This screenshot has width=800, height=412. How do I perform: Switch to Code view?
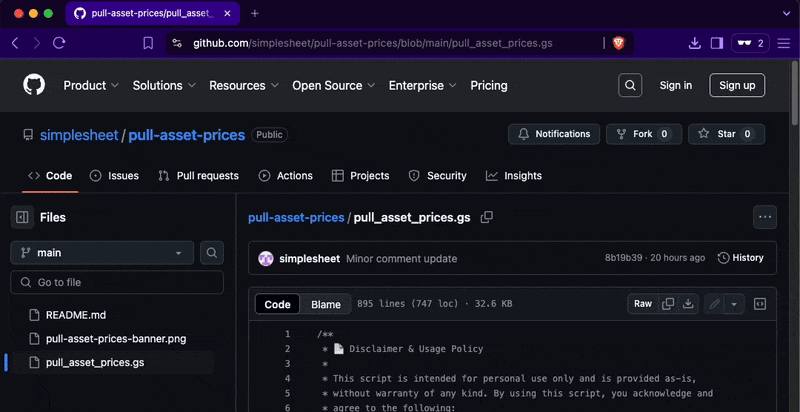click(278, 304)
